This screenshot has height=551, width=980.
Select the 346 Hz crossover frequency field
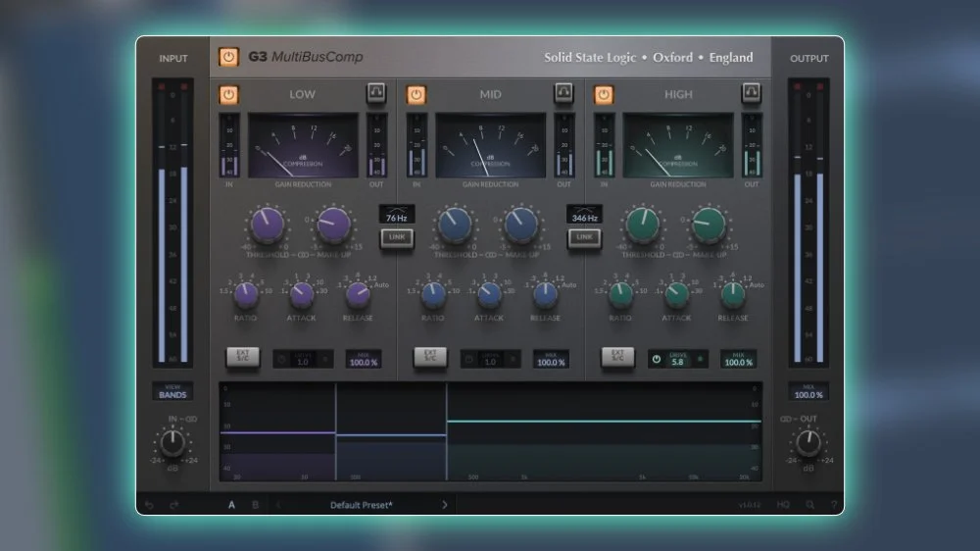(584, 214)
